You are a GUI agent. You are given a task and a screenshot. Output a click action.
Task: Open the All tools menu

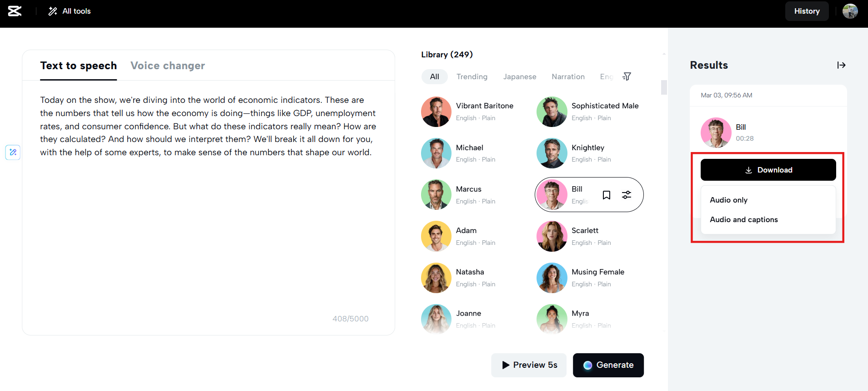click(x=70, y=11)
